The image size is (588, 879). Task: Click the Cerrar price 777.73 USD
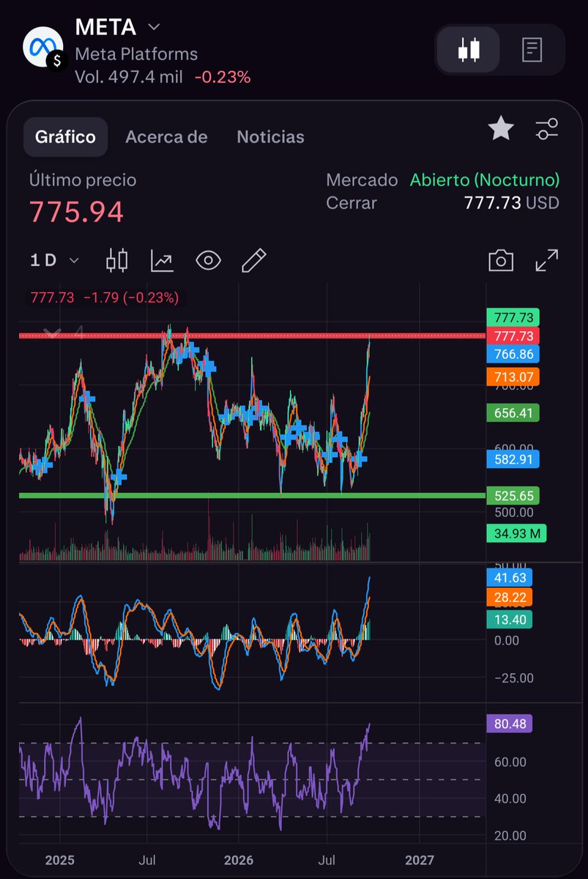click(512, 203)
